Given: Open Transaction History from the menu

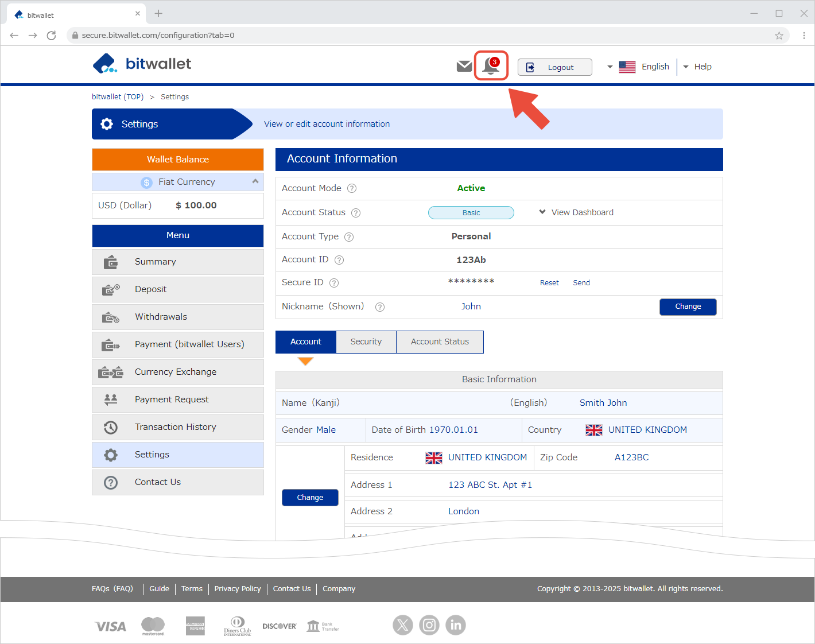Looking at the screenshot, I should pyautogui.click(x=175, y=427).
